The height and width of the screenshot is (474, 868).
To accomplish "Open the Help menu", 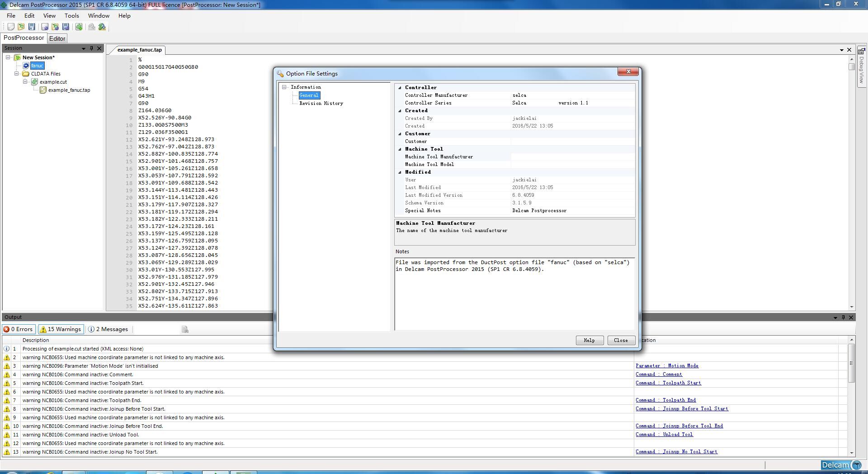I will [x=124, y=15].
